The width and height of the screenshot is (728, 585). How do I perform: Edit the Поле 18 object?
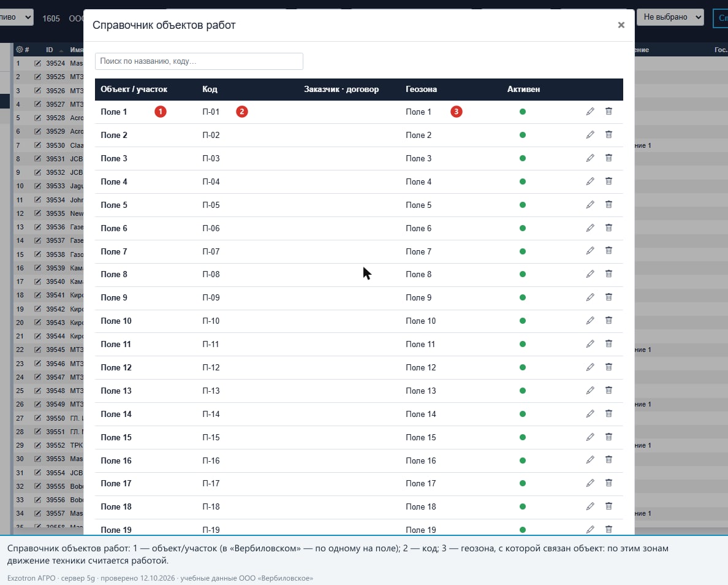590,507
